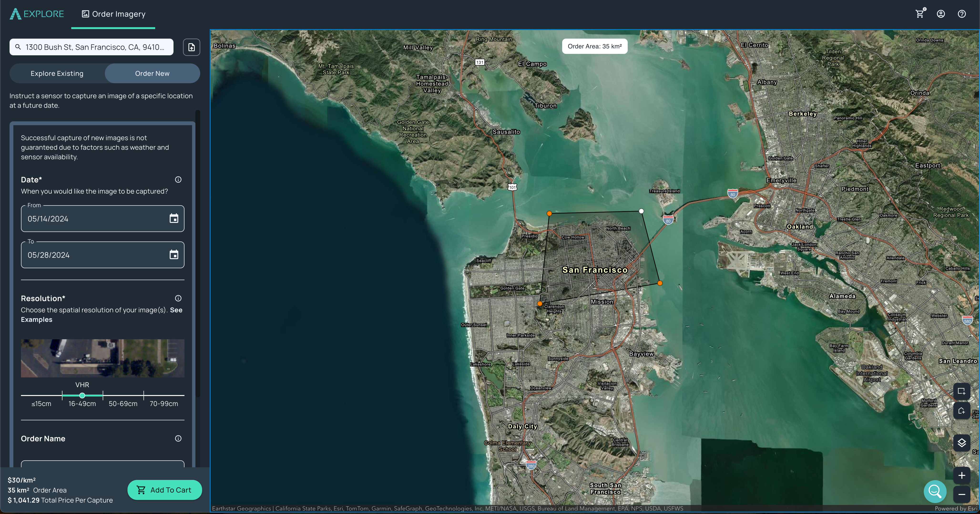
Task: Open the basemap layers switcher
Action: (x=962, y=442)
